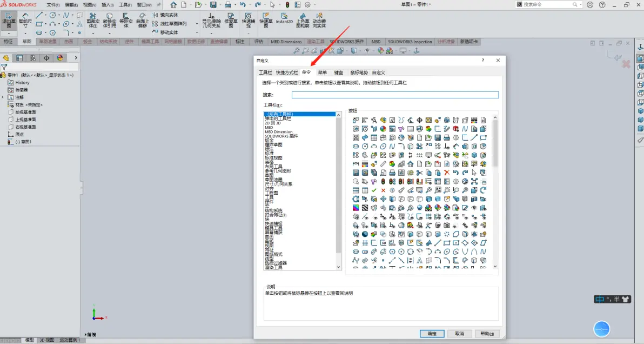The width and height of the screenshot is (644, 344).
Task: Click the 取消 button
Action: (x=459, y=333)
